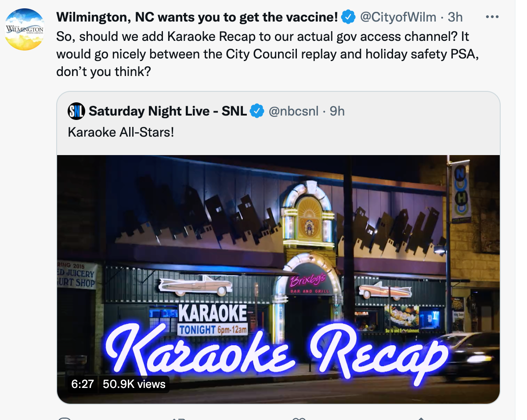Open the 3h tweet timestamp
The width and height of the screenshot is (527, 420).
(x=455, y=17)
